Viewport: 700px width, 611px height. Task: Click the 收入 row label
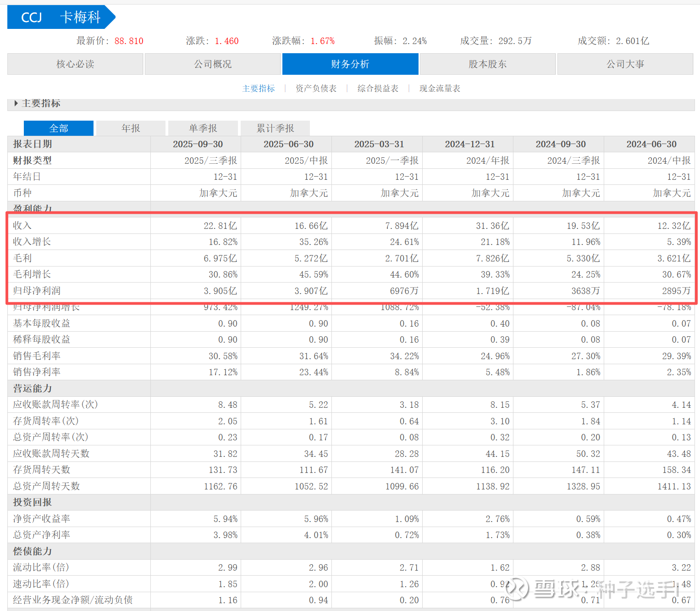22,226
